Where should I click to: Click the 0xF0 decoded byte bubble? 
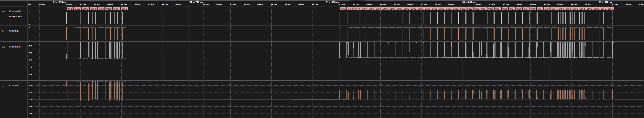[x=603, y=9]
